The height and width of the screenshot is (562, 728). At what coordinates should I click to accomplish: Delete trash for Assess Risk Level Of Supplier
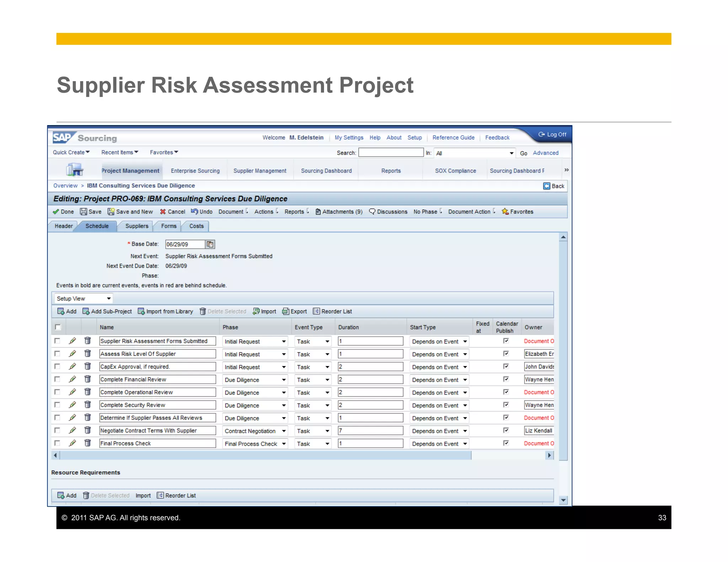click(x=87, y=353)
